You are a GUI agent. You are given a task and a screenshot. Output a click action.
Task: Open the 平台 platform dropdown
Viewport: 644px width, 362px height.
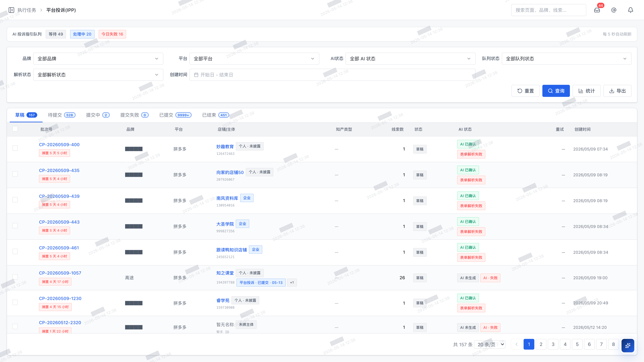point(254,59)
